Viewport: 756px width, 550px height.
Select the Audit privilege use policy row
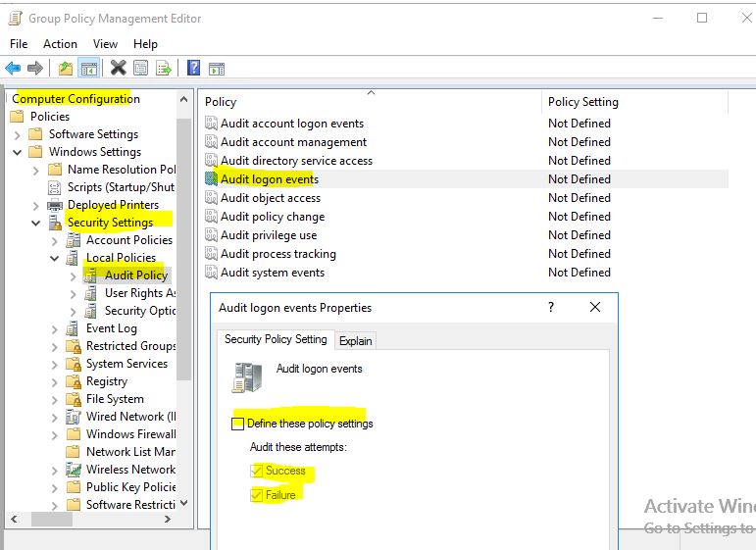point(466,235)
